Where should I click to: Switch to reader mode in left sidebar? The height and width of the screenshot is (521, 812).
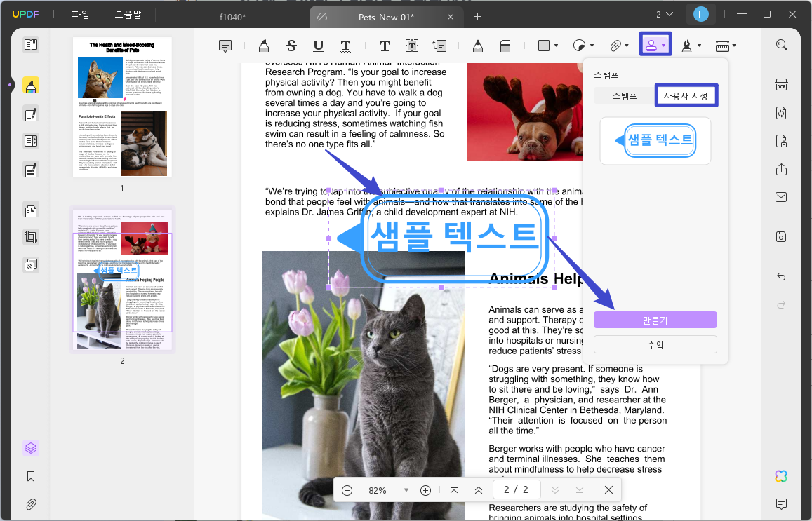pyautogui.click(x=31, y=44)
